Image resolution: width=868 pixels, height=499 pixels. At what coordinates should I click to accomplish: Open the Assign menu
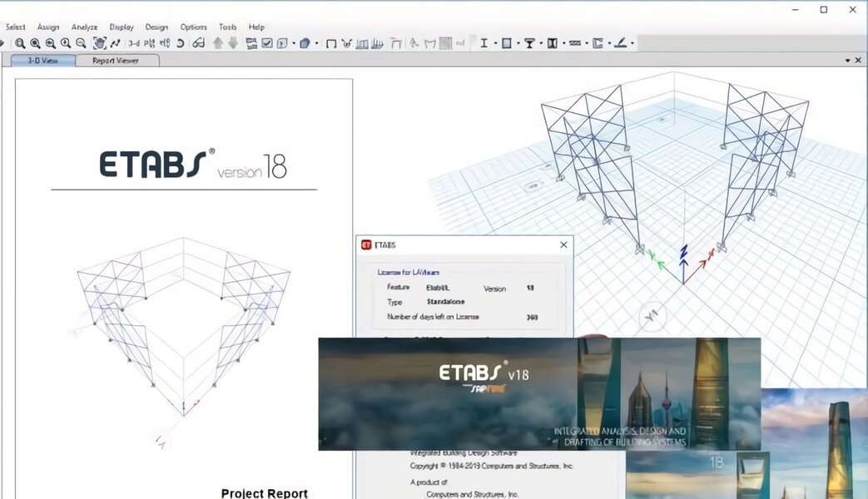(48, 27)
